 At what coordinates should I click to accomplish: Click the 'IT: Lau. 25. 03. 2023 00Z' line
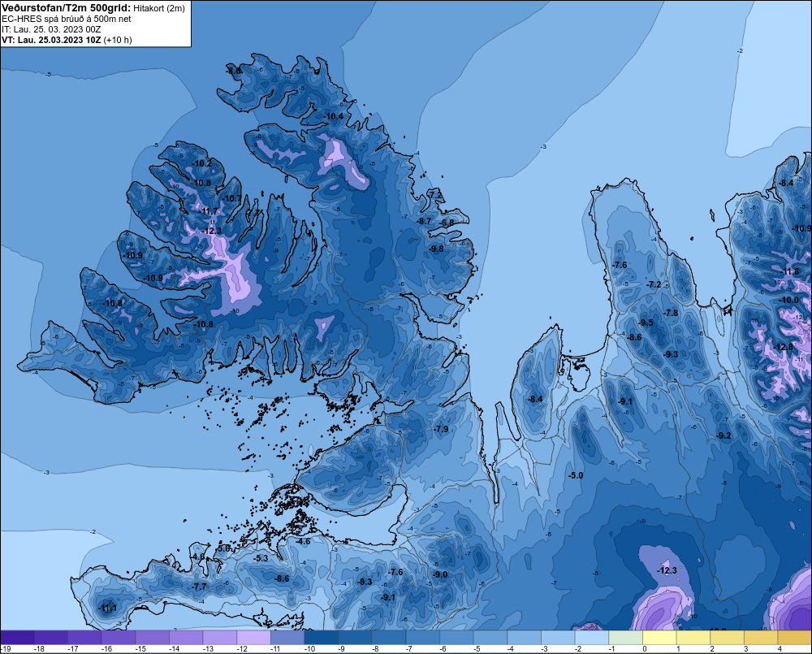pos(50,29)
